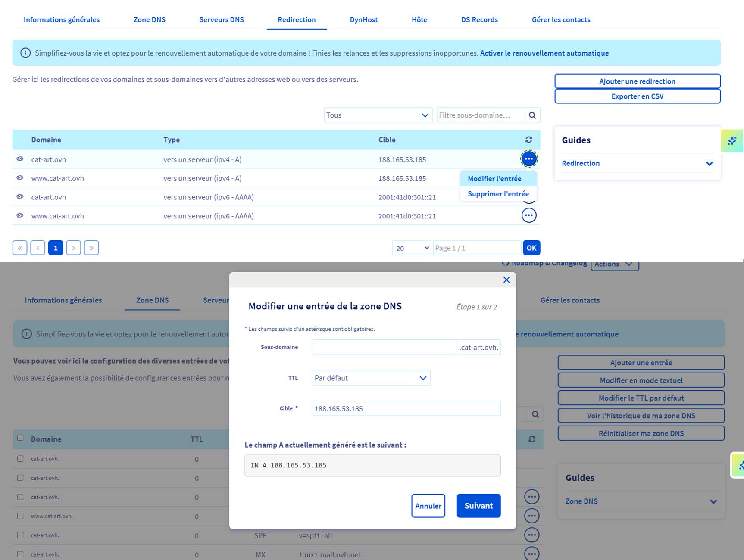Click the search magnifier next to subdomain filter
This screenshot has height=560, width=744.
[532, 115]
